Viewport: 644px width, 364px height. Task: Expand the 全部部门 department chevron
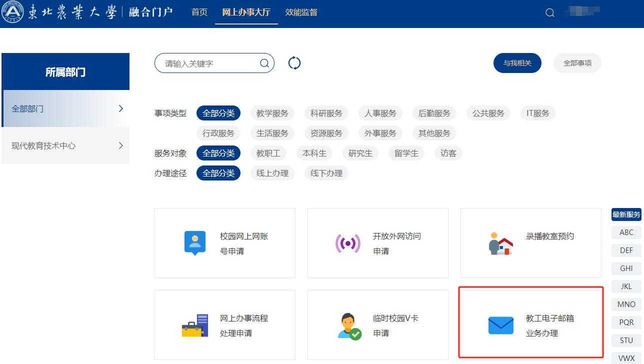[x=120, y=108]
